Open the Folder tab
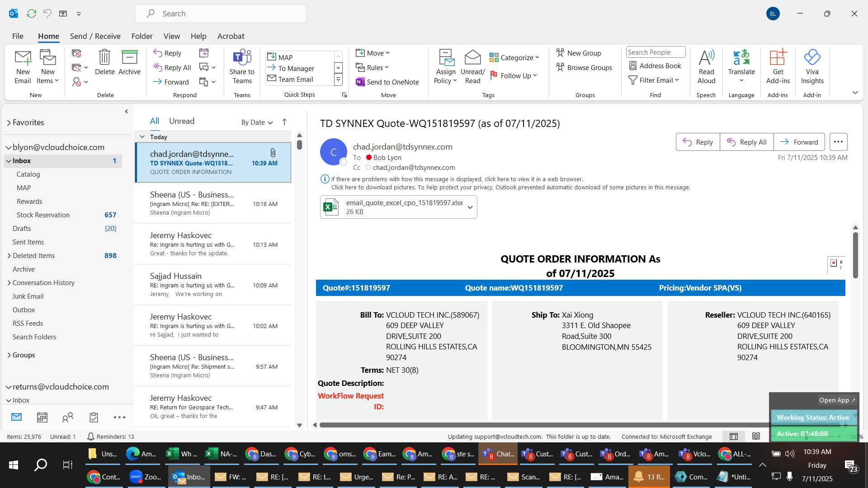Screen dimensions: 868x488 tap(142, 36)
